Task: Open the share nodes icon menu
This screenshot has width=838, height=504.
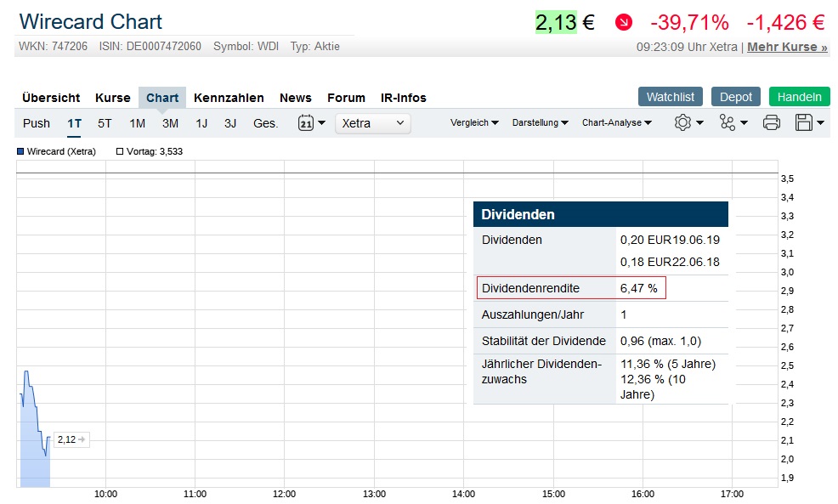Action: point(727,123)
